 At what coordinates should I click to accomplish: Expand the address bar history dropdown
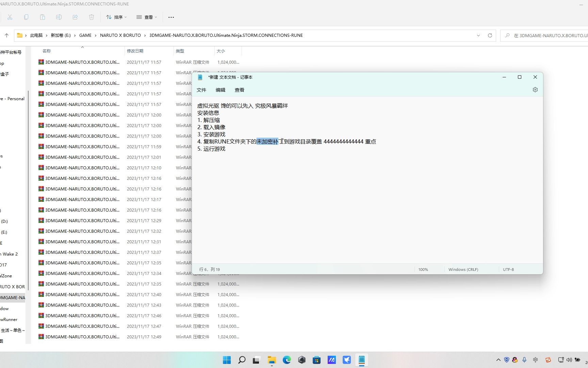(478, 35)
